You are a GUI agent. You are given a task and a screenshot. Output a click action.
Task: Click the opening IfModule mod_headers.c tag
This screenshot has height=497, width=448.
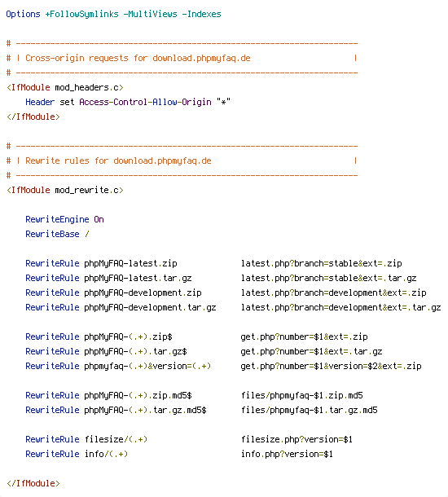pos(65,87)
